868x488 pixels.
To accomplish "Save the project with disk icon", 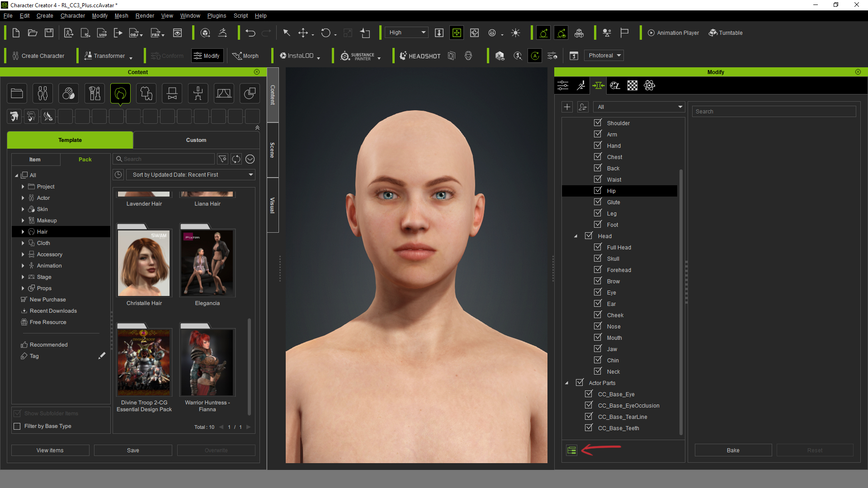I will [x=49, y=33].
